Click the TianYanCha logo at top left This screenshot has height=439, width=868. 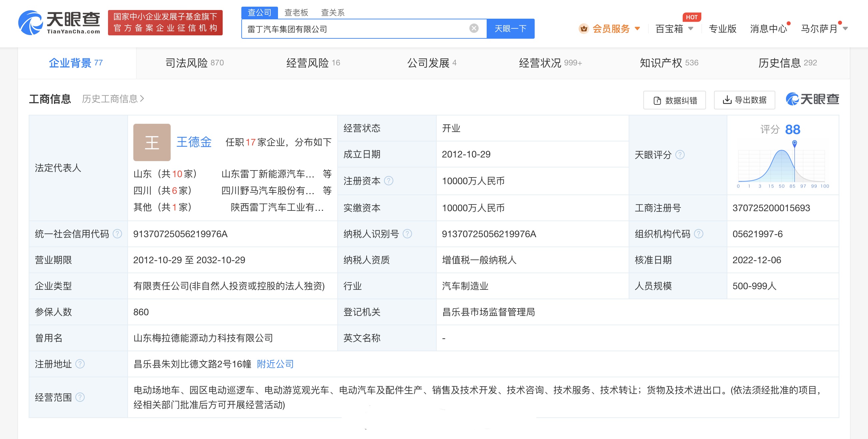[x=59, y=22]
